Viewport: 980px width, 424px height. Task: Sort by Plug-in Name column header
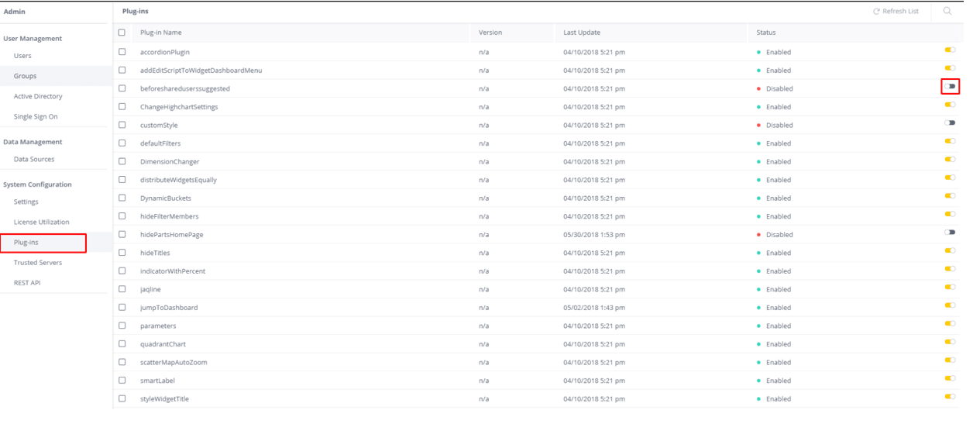[161, 33]
